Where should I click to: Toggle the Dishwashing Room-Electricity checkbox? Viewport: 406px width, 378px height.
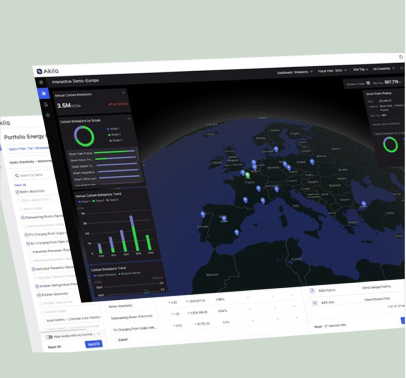coord(23,218)
